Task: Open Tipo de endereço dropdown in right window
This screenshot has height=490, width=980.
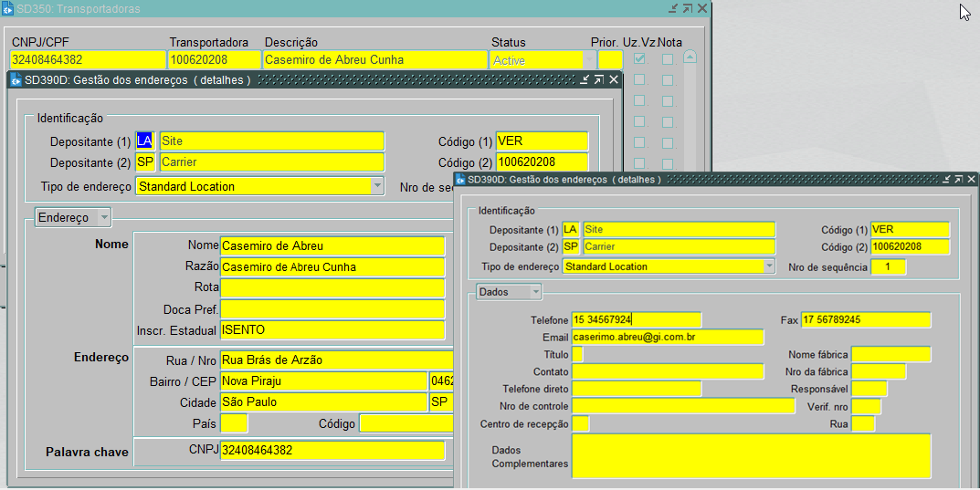Action: pos(769,266)
